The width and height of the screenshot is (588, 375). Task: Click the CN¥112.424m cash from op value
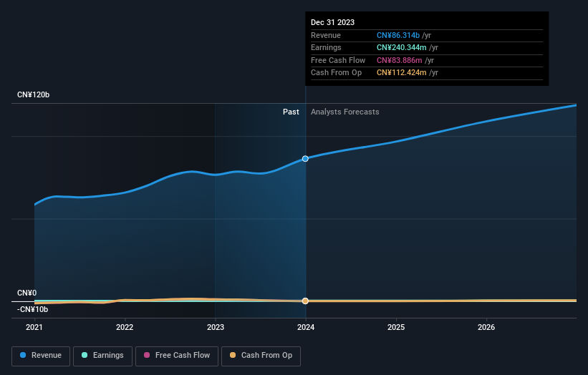(402, 73)
